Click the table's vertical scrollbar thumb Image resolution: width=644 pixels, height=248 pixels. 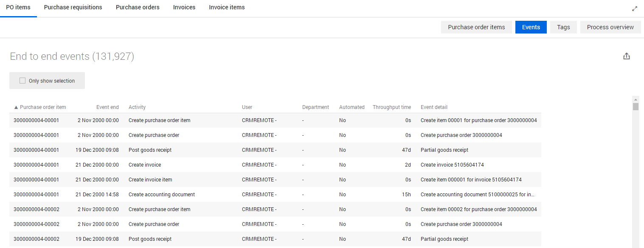click(636, 106)
